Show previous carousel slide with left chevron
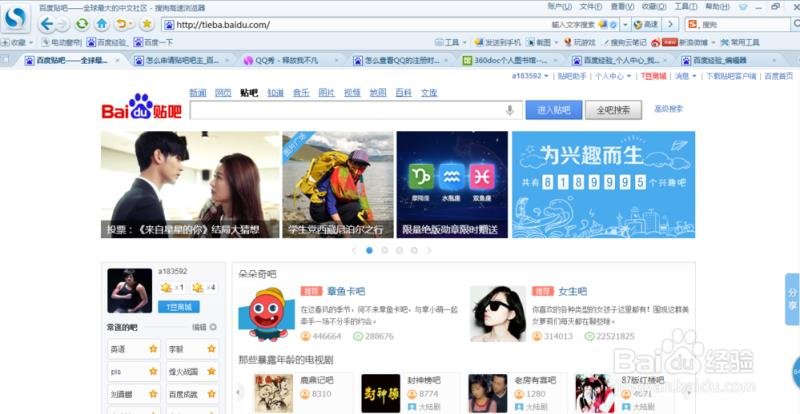This screenshot has height=414, width=800. (x=354, y=251)
